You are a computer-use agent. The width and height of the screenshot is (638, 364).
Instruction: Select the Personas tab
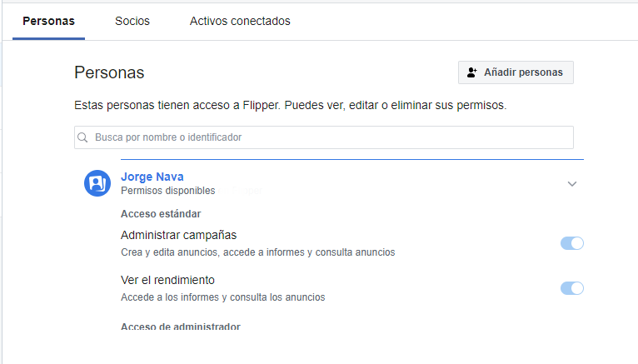point(48,21)
